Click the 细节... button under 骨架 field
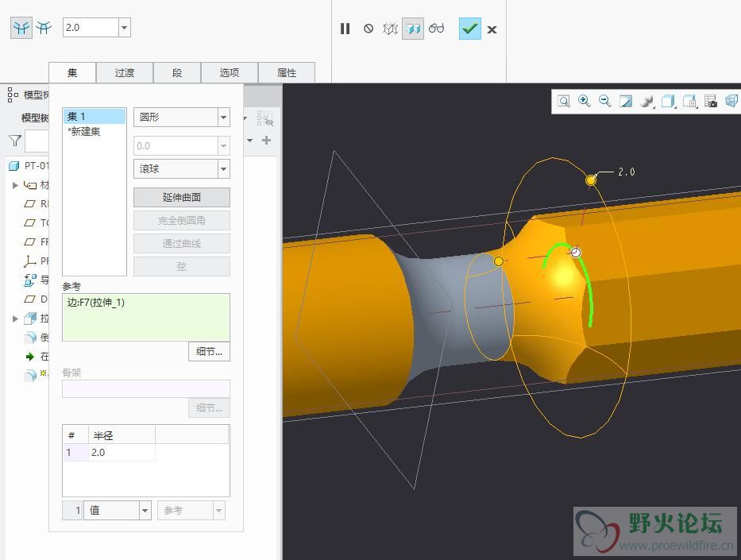741x560 pixels. (210, 407)
